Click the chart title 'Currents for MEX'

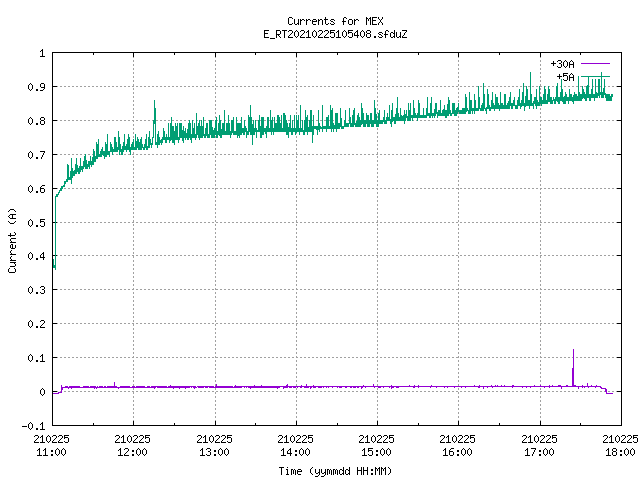(x=335, y=21)
